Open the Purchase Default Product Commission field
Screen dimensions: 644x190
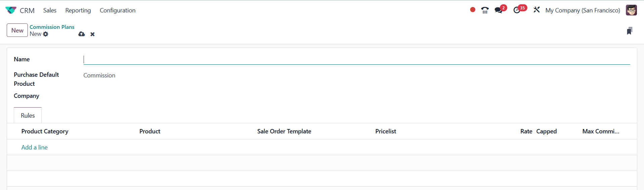[99, 75]
